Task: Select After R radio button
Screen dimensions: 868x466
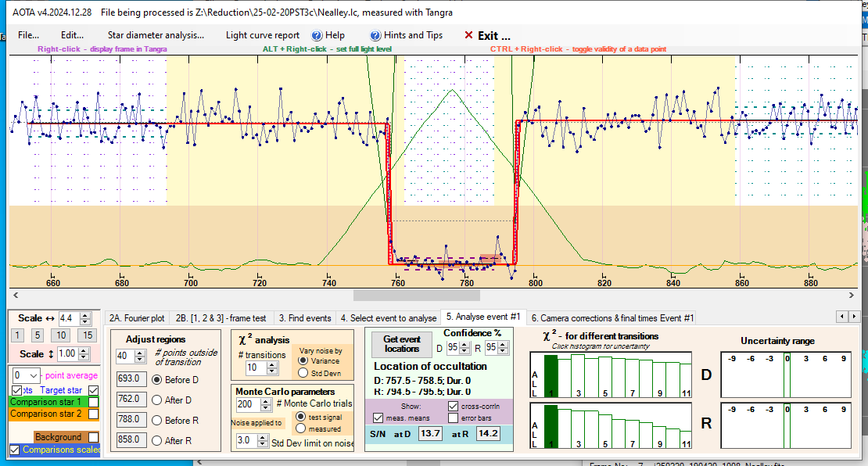Action: pos(156,440)
